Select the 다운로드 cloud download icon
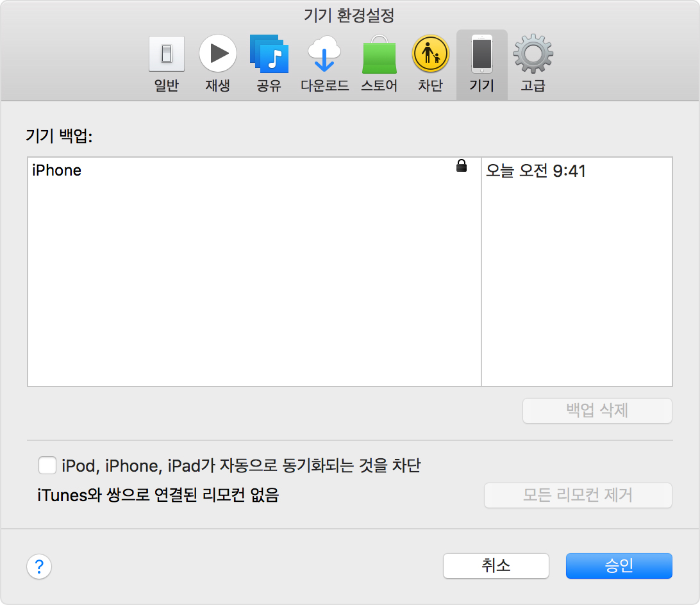Screen dimensions: 700x605 [x=324, y=54]
